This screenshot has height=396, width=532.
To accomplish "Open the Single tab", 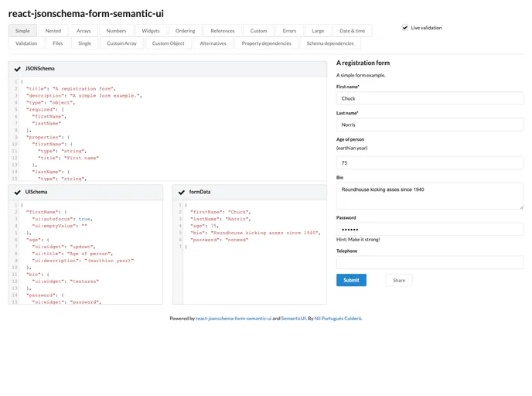I will point(85,43).
